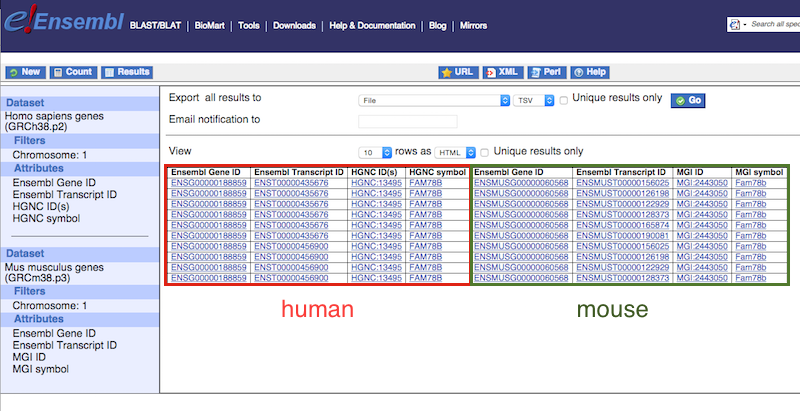The width and height of the screenshot is (800, 411).
Task: Click the New query button
Action: pyautogui.click(x=24, y=72)
